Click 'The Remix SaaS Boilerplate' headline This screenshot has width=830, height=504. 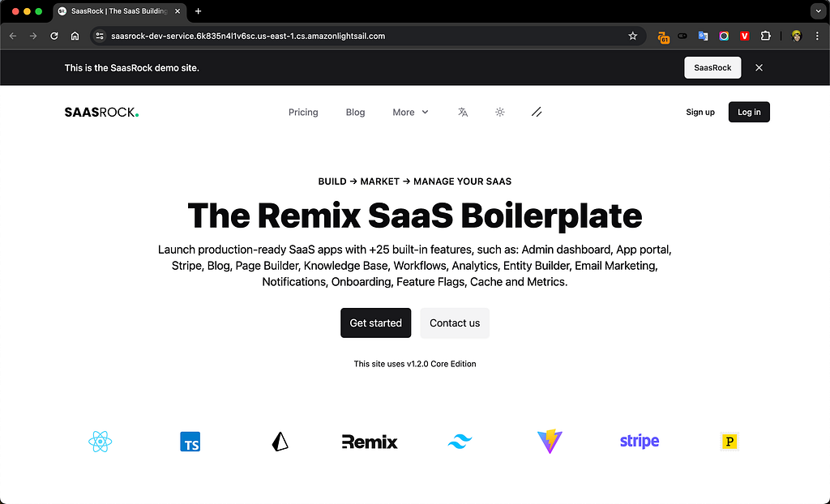(x=415, y=216)
